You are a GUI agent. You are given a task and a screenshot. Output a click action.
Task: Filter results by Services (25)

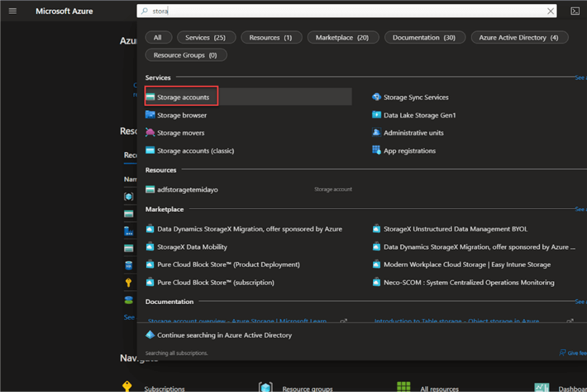(205, 38)
